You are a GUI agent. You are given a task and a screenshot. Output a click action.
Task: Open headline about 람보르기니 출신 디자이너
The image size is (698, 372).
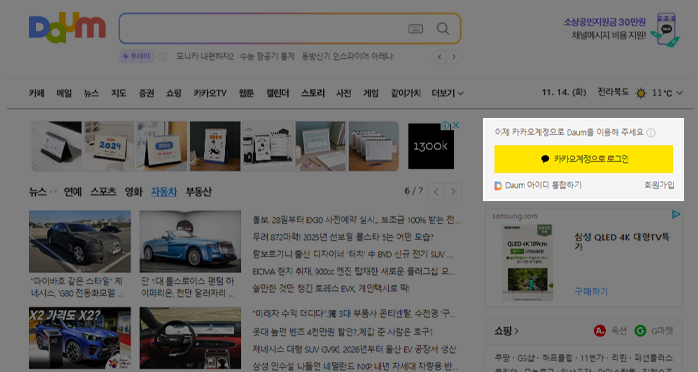point(353,255)
